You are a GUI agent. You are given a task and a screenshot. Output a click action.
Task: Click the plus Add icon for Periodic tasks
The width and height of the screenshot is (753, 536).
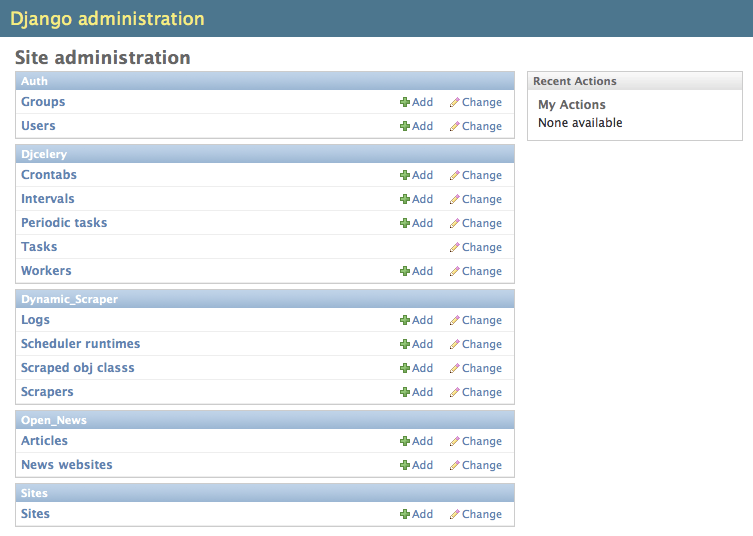coord(405,223)
